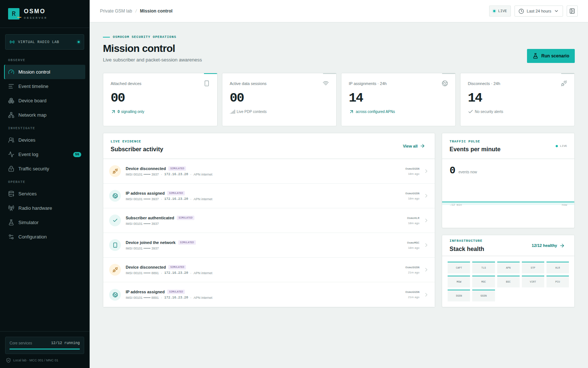Click the Live PDP contexts text
This screenshot has width=588, height=368.
[x=252, y=112]
